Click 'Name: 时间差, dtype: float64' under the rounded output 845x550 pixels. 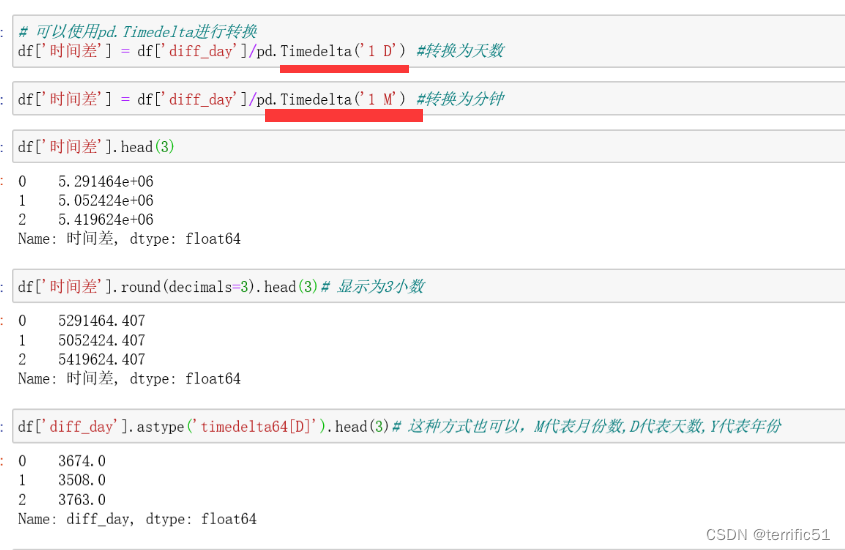129,379
